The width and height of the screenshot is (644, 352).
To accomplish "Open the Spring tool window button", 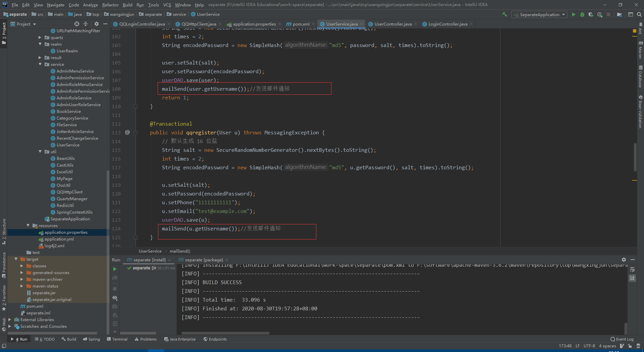I will [x=91, y=339].
